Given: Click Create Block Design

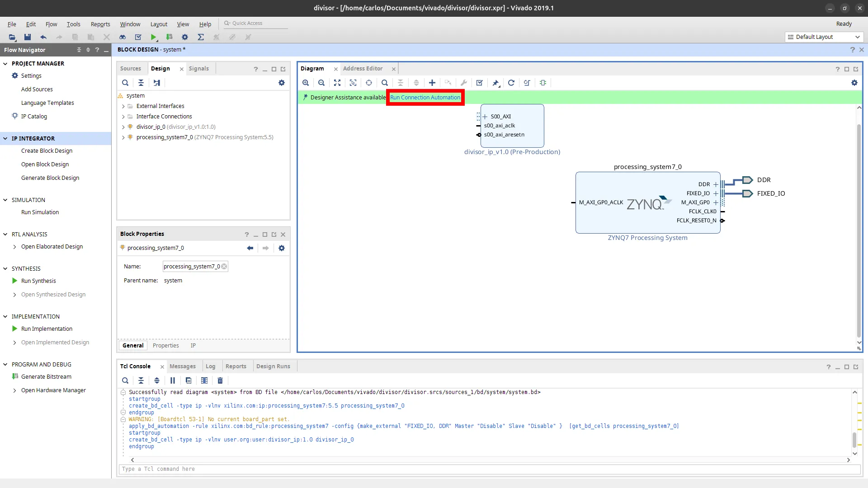Looking at the screenshot, I should point(47,151).
